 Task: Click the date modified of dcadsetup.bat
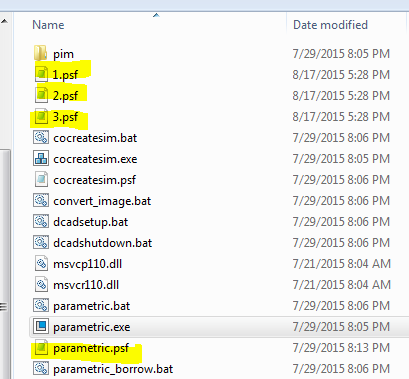click(341, 222)
